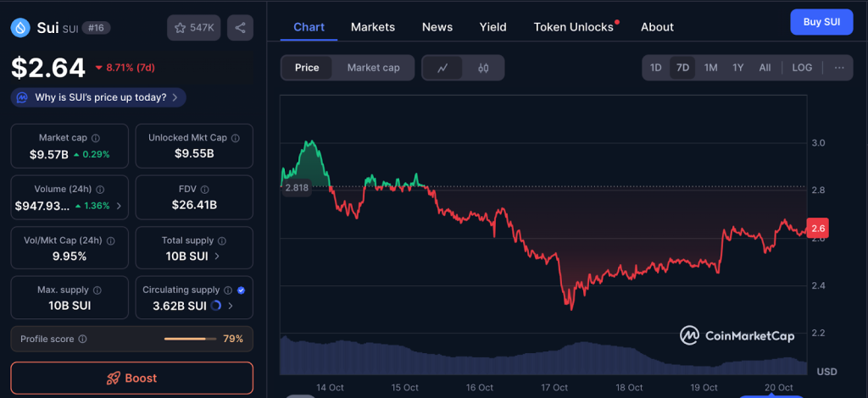Click the Profile score info icon

(82, 339)
